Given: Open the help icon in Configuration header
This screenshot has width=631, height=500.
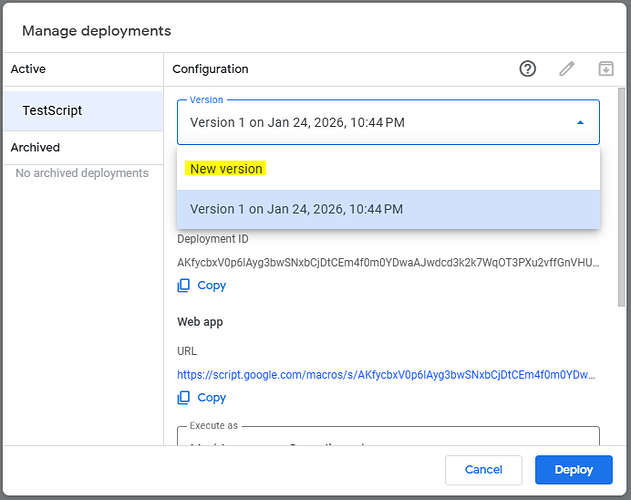Looking at the screenshot, I should (x=528, y=69).
